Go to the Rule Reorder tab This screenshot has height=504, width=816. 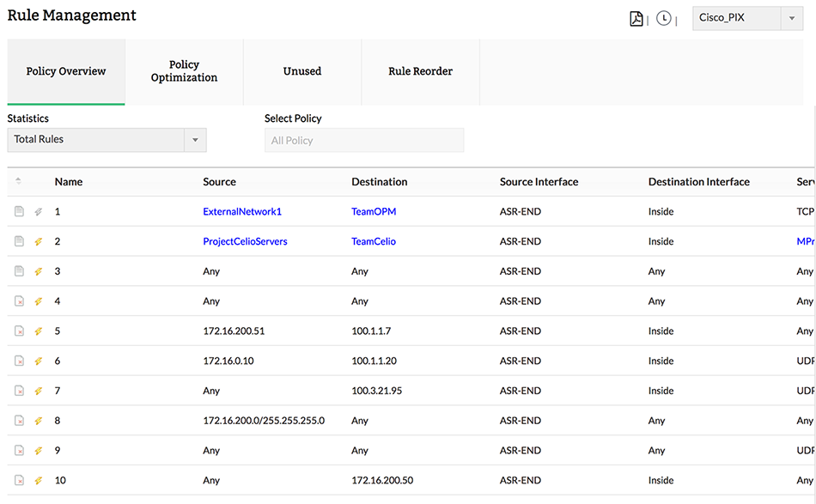coord(420,71)
